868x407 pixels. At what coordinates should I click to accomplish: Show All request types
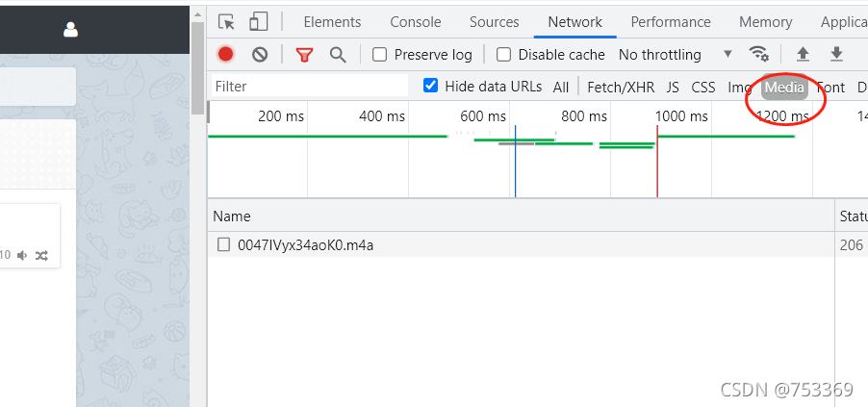[561, 87]
